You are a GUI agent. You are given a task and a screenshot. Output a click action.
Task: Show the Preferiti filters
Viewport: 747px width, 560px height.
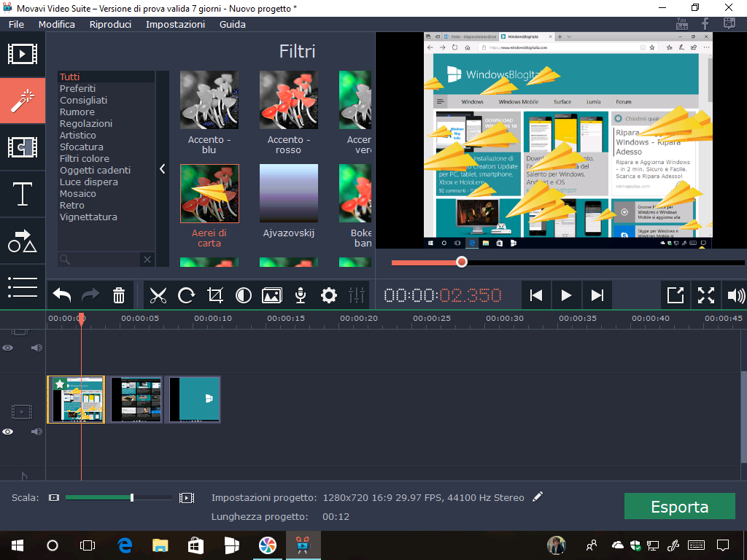point(77,88)
